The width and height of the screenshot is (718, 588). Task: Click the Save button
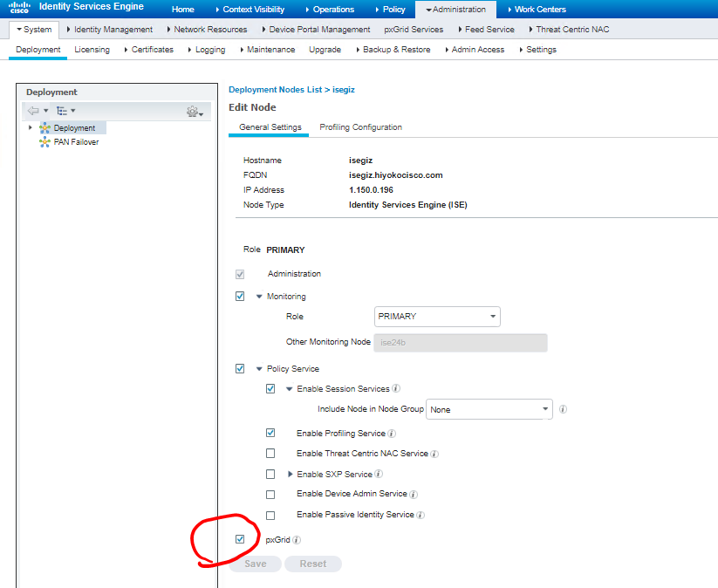click(x=255, y=564)
